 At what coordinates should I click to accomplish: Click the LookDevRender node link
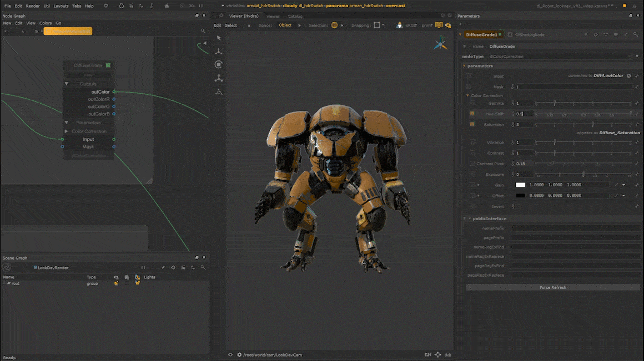[x=53, y=267]
